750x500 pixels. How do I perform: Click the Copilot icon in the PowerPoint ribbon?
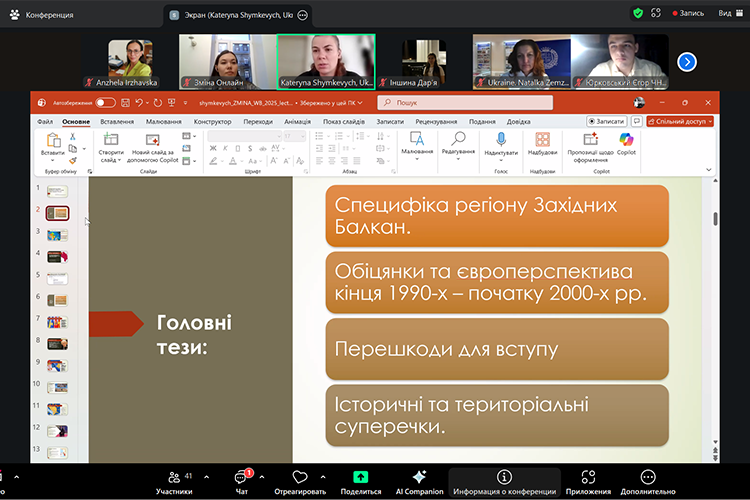tap(626, 144)
